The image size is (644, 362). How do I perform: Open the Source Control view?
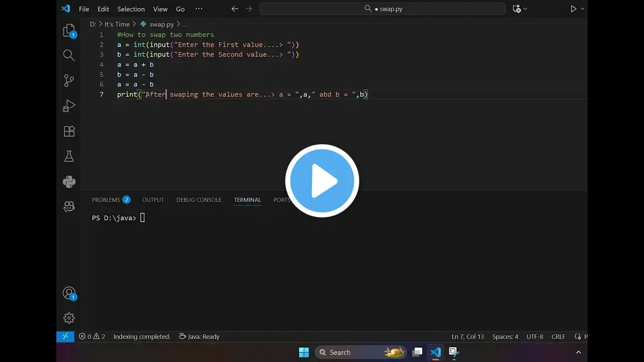point(69,80)
